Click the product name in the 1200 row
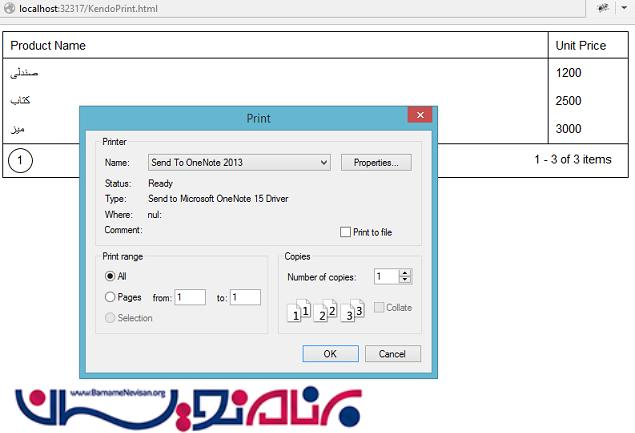The height and width of the screenshot is (433, 635). click(24, 73)
